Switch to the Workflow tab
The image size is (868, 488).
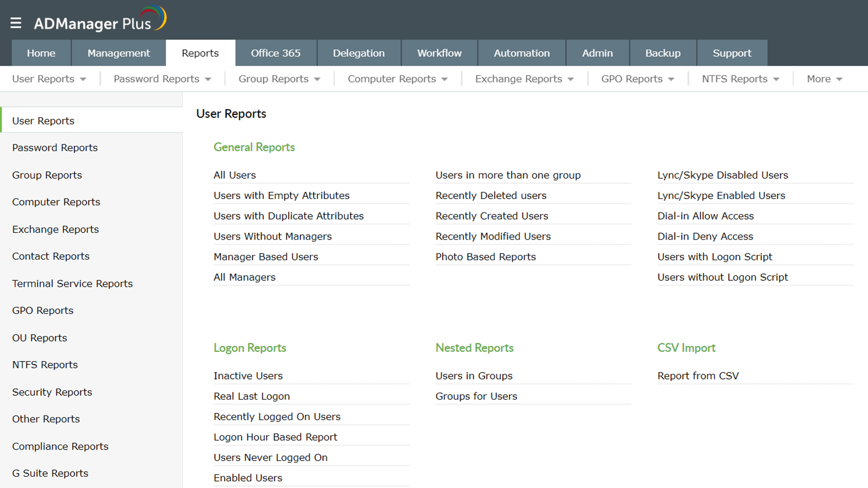[x=439, y=53]
